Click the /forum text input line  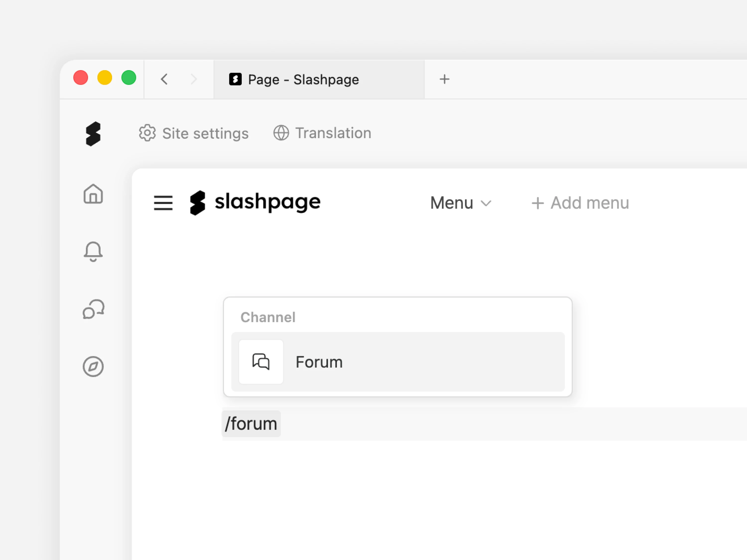473,424
